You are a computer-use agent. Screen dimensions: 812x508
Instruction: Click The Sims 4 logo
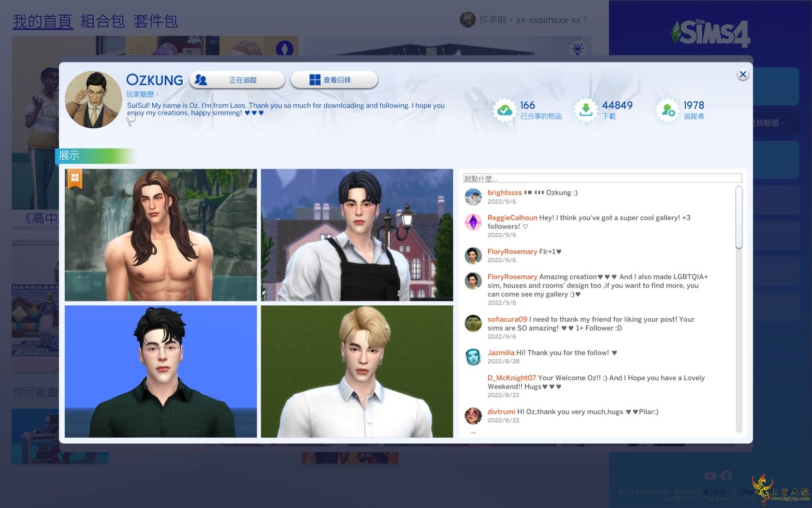click(710, 33)
